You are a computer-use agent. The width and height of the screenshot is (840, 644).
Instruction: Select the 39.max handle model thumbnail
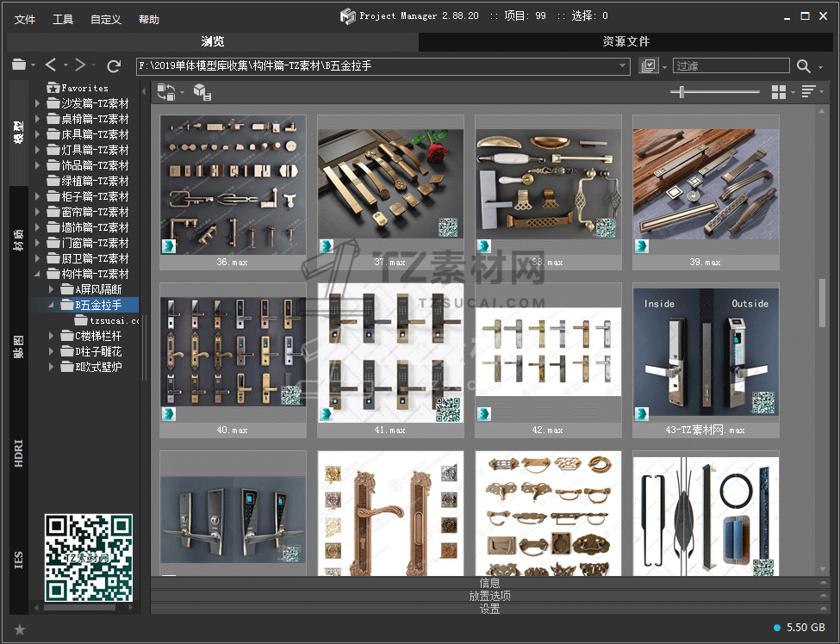(706, 184)
